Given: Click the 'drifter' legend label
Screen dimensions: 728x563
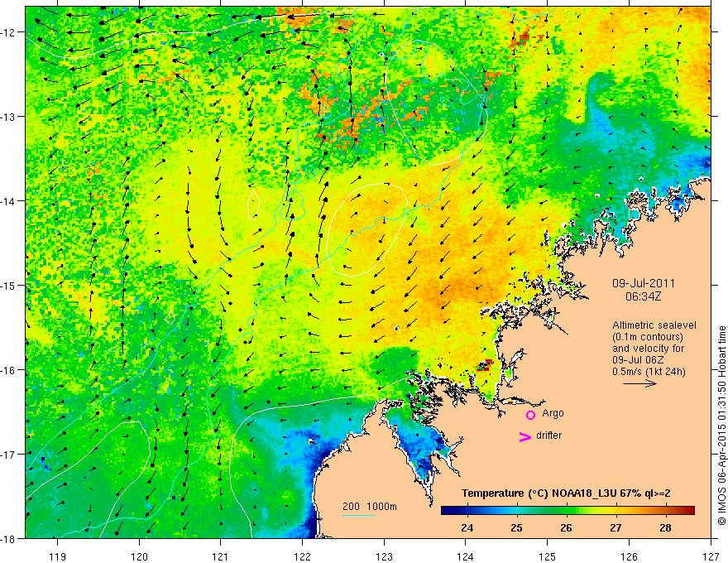Looking at the screenshot, I should point(548,435).
